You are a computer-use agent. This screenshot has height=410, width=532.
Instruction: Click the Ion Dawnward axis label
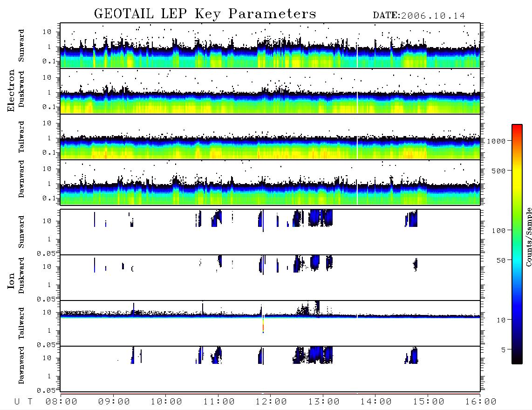click(21, 365)
